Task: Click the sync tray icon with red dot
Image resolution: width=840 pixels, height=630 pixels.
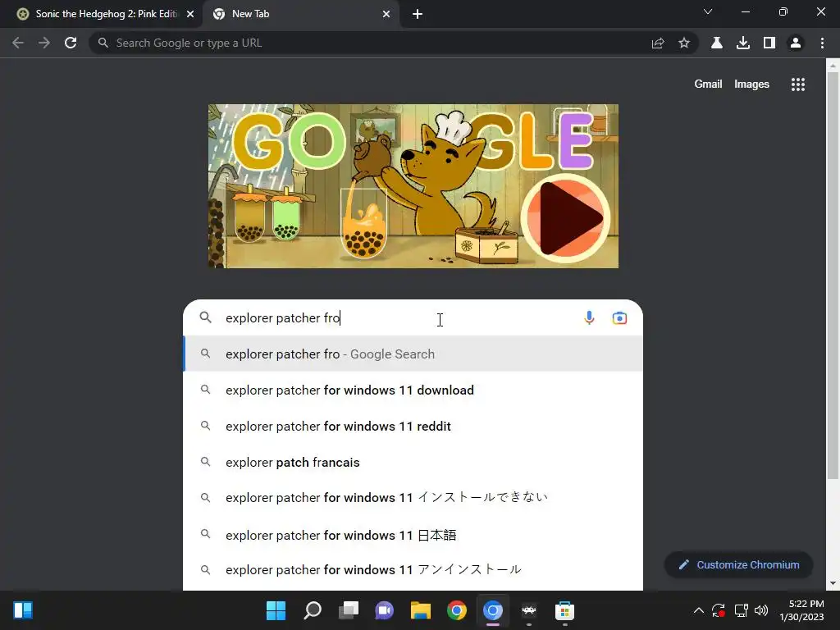Action: point(719,610)
